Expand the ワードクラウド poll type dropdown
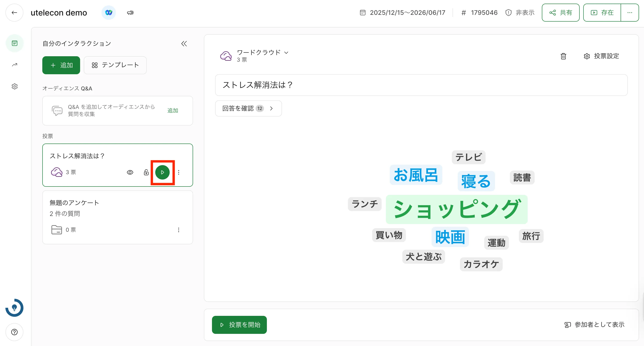Image resolution: width=644 pixels, height=346 pixels. [263, 52]
